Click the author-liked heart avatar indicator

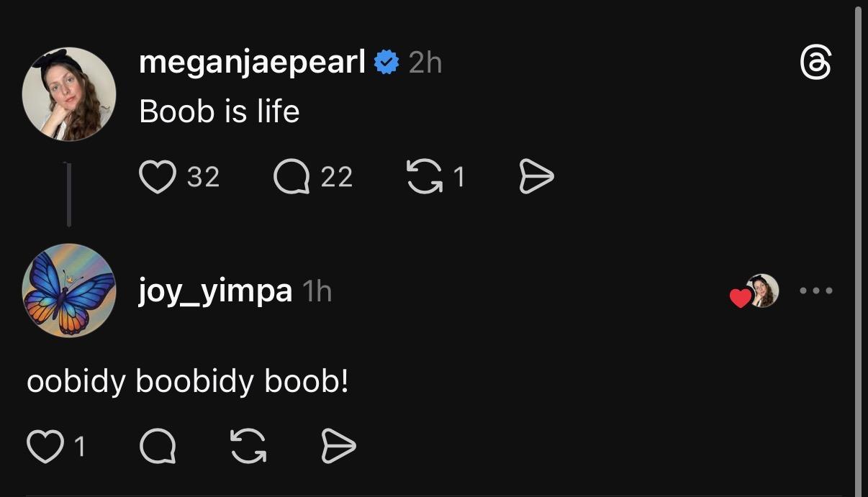(x=754, y=292)
